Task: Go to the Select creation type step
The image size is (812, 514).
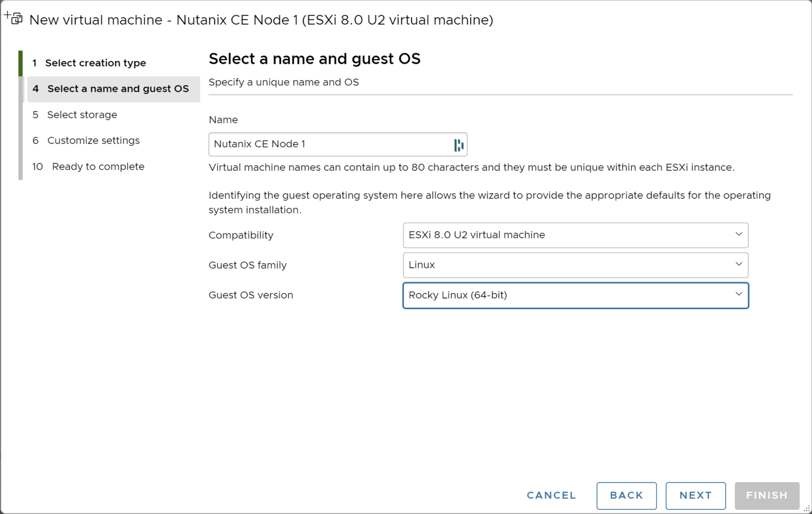Action: tap(96, 62)
